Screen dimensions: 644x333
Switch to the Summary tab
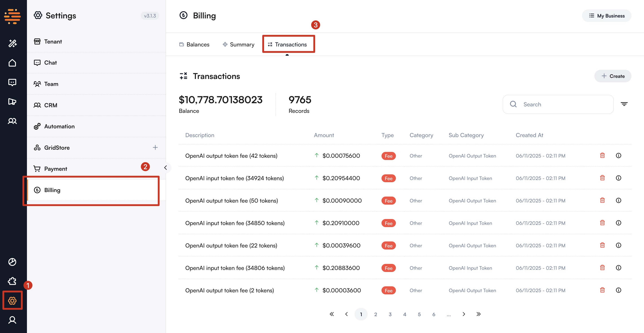coord(238,44)
